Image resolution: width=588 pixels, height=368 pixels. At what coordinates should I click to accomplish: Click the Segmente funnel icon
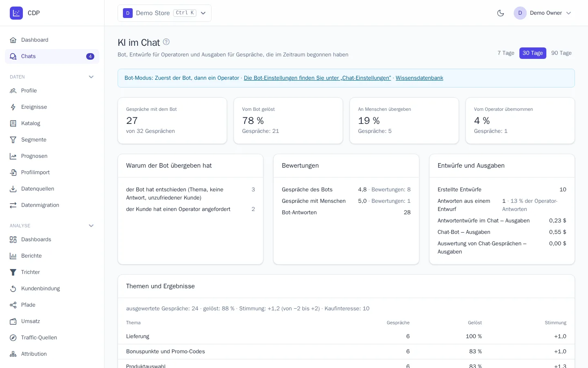tap(13, 140)
